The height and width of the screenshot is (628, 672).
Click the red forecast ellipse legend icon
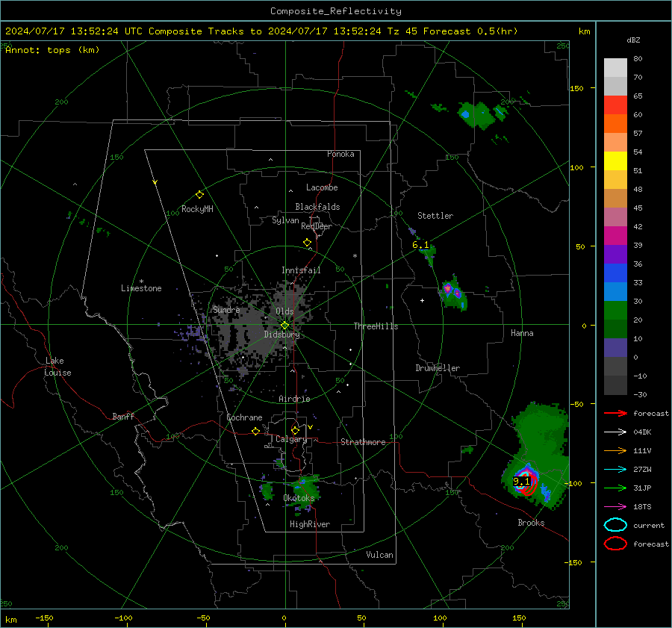pyautogui.click(x=615, y=544)
